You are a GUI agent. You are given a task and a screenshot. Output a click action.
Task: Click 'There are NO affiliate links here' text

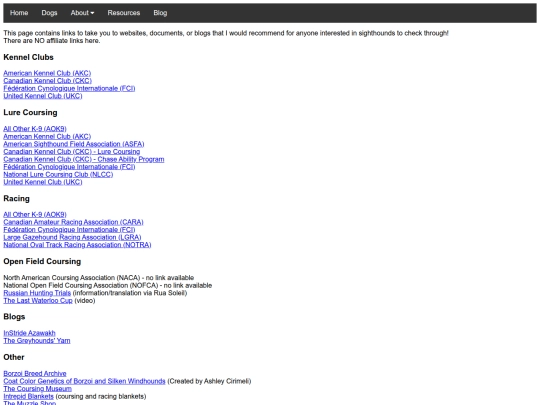click(52, 41)
